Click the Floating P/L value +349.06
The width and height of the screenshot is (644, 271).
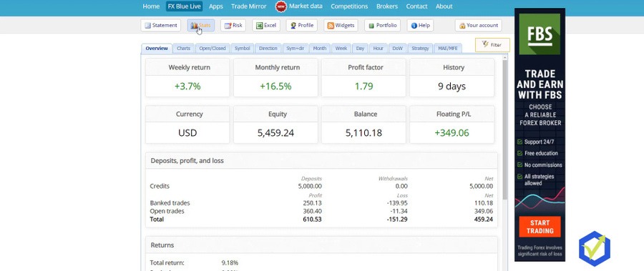point(452,133)
